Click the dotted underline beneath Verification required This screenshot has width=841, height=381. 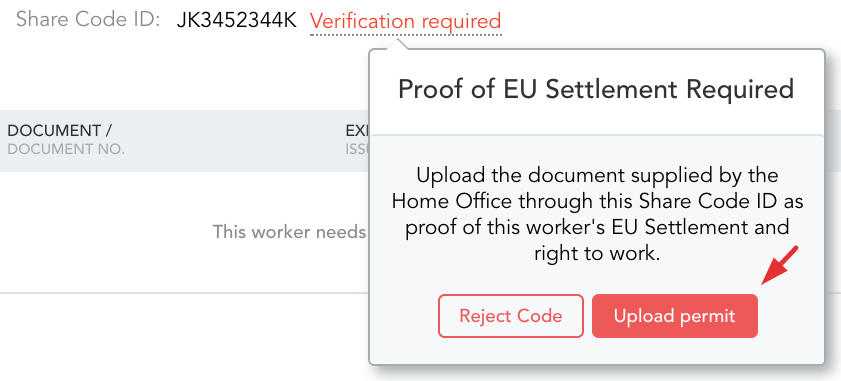click(x=405, y=35)
